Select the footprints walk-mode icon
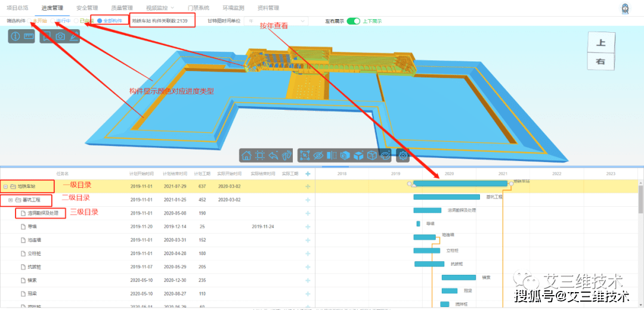The height and width of the screenshot is (310, 644). [x=287, y=156]
